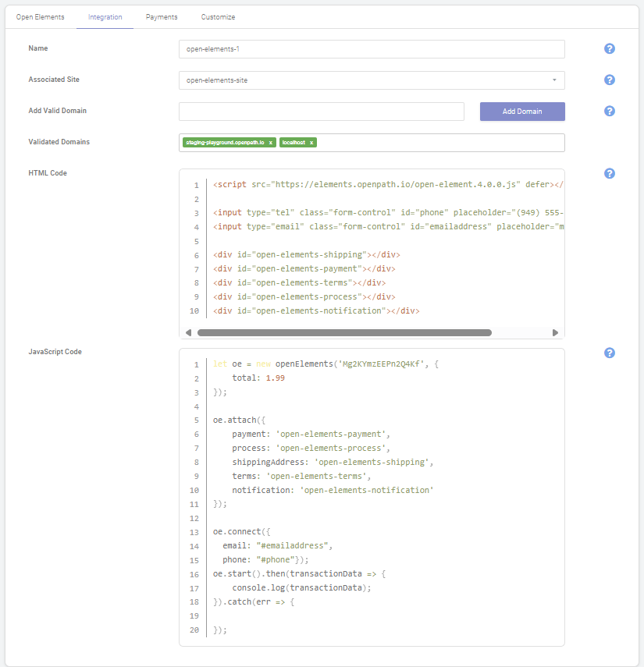Click the 'oe.connect({' JavaScript line
This screenshot has width=644, height=667.
tap(242, 532)
